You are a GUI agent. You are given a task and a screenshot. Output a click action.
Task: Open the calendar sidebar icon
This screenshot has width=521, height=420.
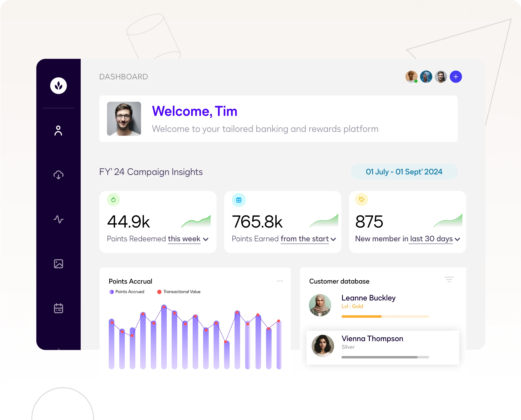click(58, 308)
